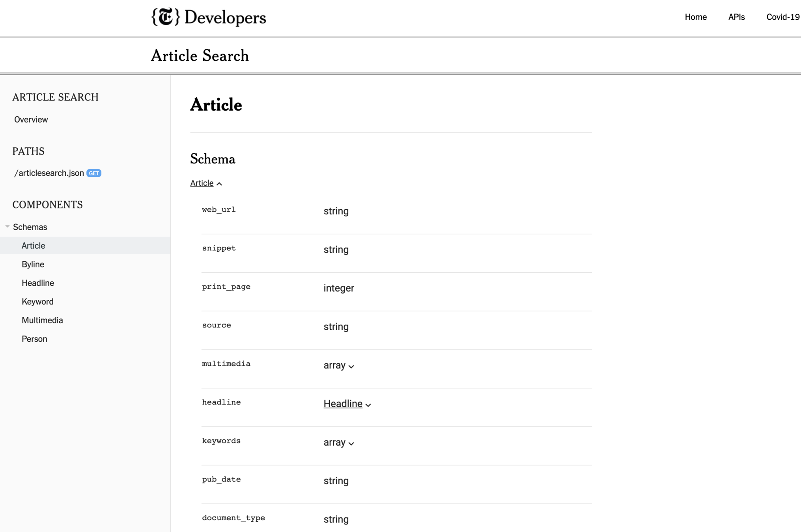Collapse the Schemas tree arrow
Viewport: 801px width, 532px height.
(x=7, y=227)
